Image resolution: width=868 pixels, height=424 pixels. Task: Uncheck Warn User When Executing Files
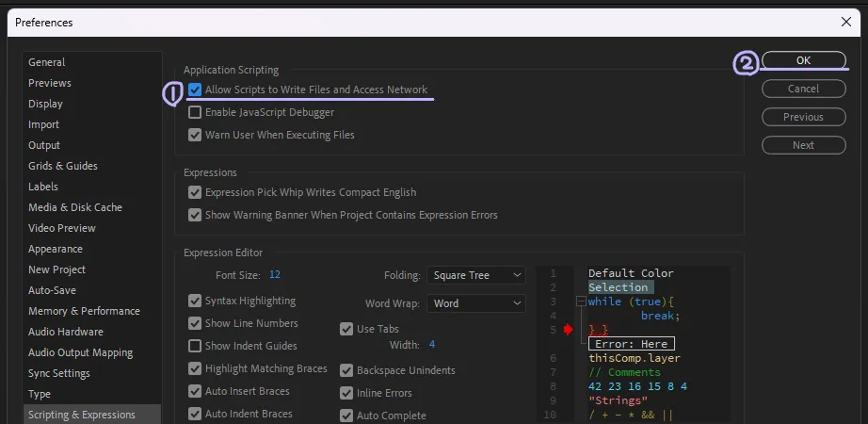pos(195,135)
